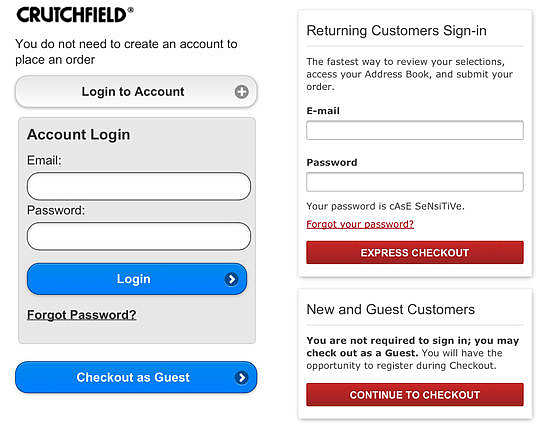Open the red Forgot your password? link

pyautogui.click(x=360, y=224)
